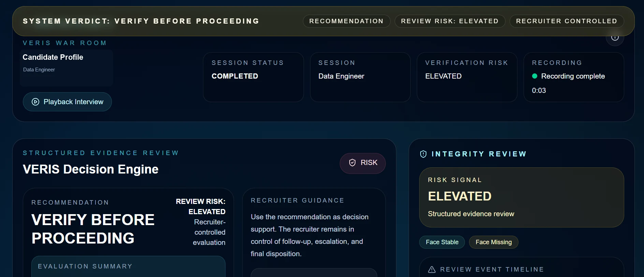Image resolution: width=644 pixels, height=277 pixels.
Task: Click the recording duration 0:03
Action: coord(539,91)
